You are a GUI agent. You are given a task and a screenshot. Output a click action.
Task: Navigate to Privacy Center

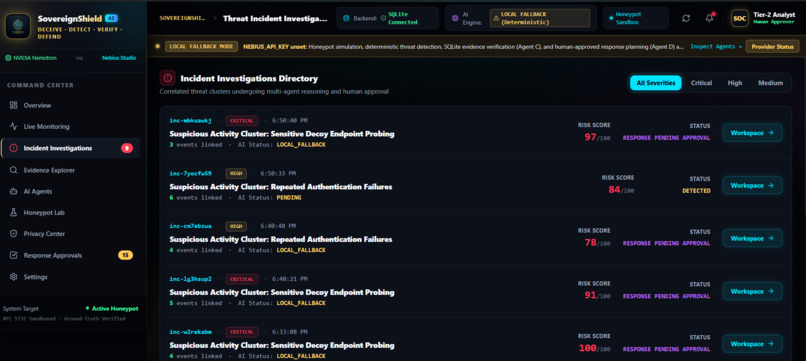tap(70, 233)
